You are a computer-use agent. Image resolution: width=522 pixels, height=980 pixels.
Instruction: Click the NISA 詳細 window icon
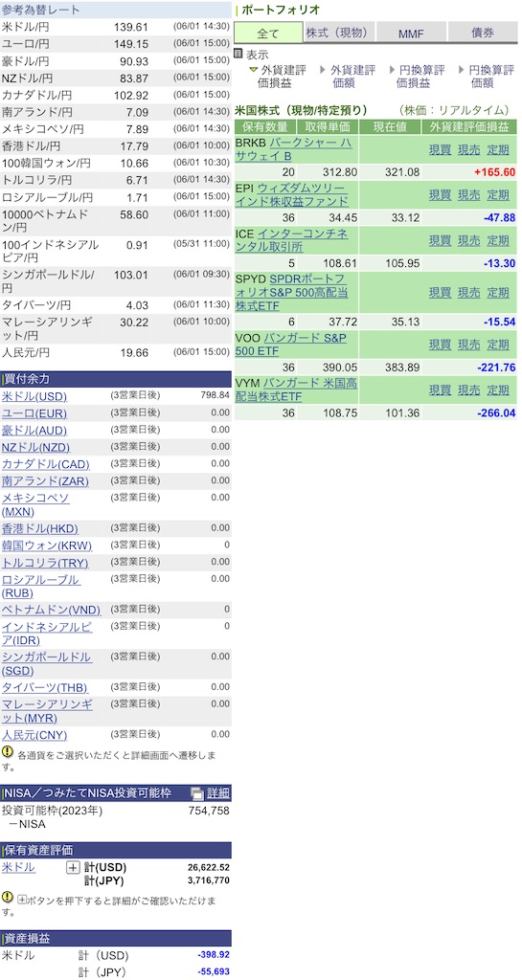197,793
